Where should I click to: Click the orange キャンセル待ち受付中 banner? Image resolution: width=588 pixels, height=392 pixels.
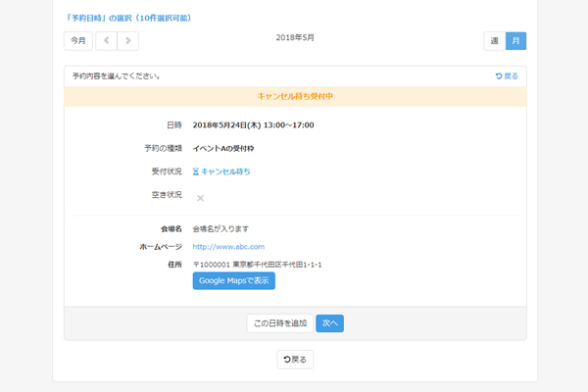pyautogui.click(x=295, y=97)
